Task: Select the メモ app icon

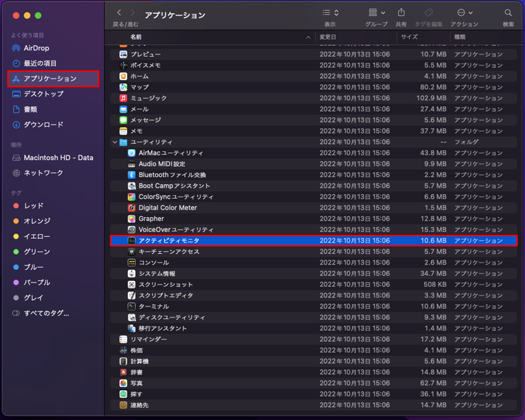Action: pos(123,131)
